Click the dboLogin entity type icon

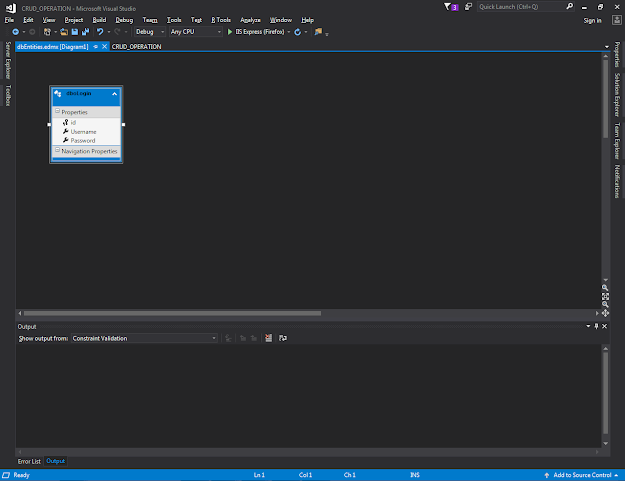point(58,94)
